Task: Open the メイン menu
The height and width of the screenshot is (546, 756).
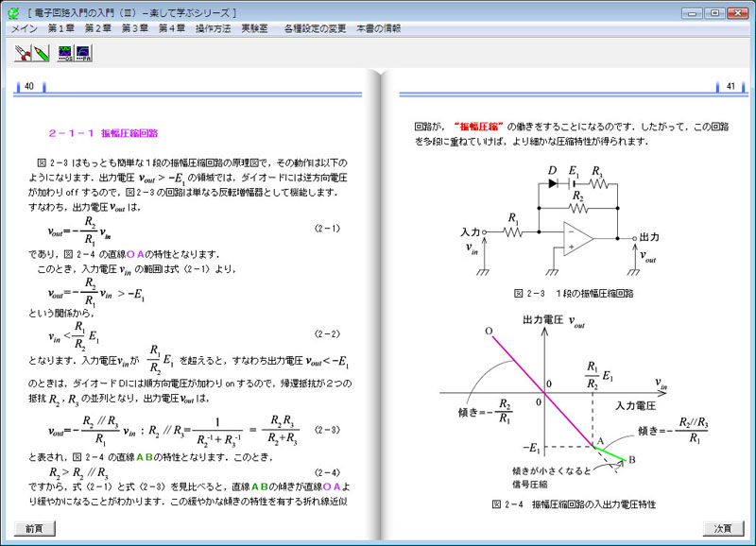Action: 25,29
